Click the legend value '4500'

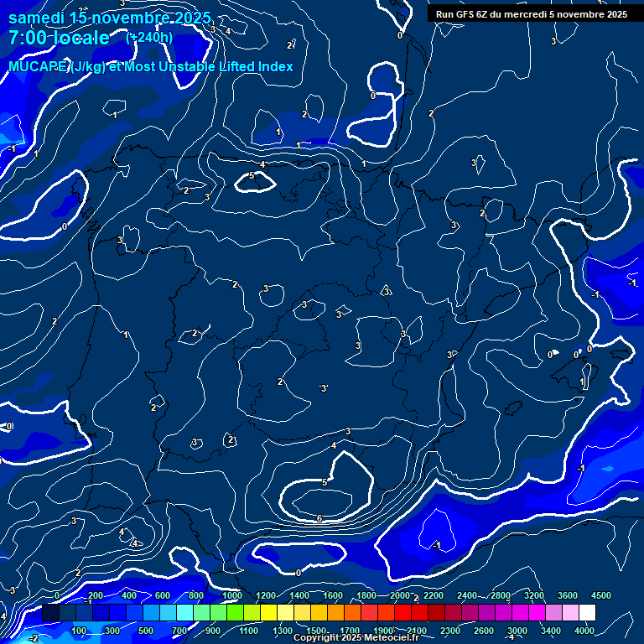pos(601,595)
